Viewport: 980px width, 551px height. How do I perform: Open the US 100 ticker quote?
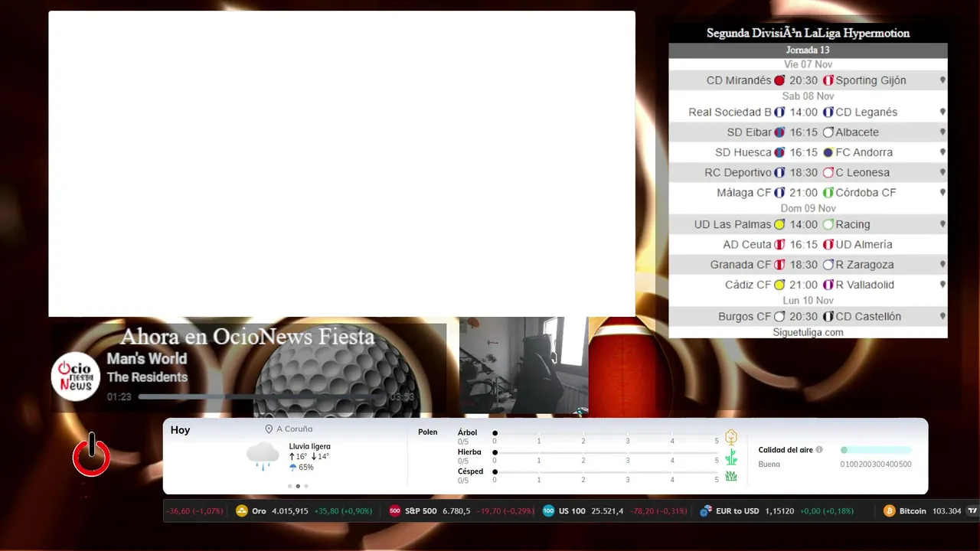[x=615, y=511]
